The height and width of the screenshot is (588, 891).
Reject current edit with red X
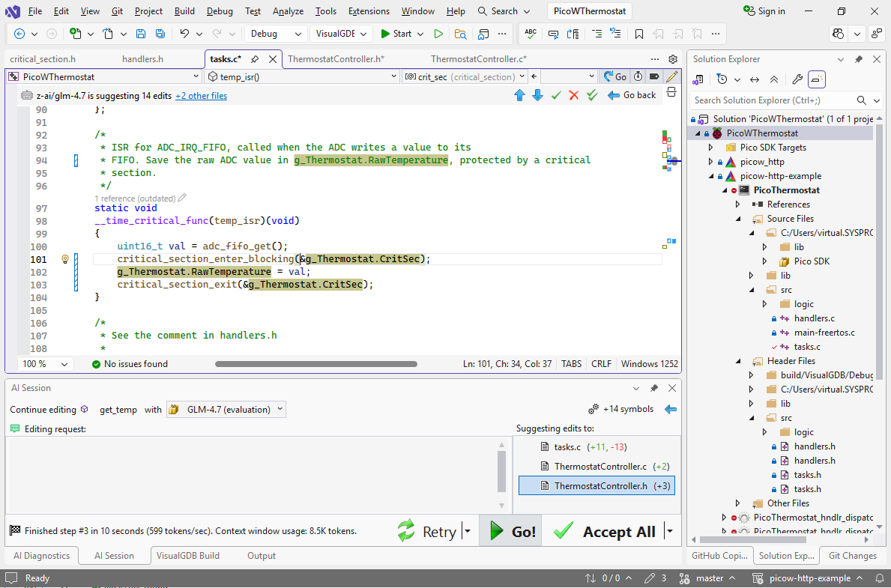pyautogui.click(x=574, y=95)
